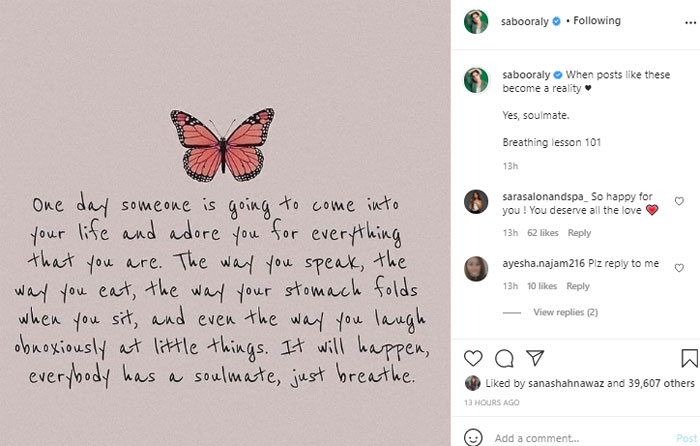Open sabooraly profile picture in header
The width and height of the screenshot is (700, 446).
point(476,21)
